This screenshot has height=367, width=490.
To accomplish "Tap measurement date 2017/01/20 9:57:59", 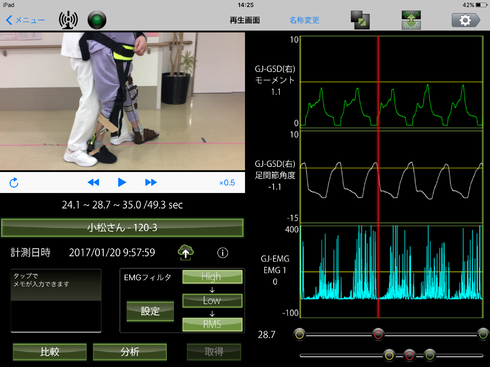I will (112, 253).
